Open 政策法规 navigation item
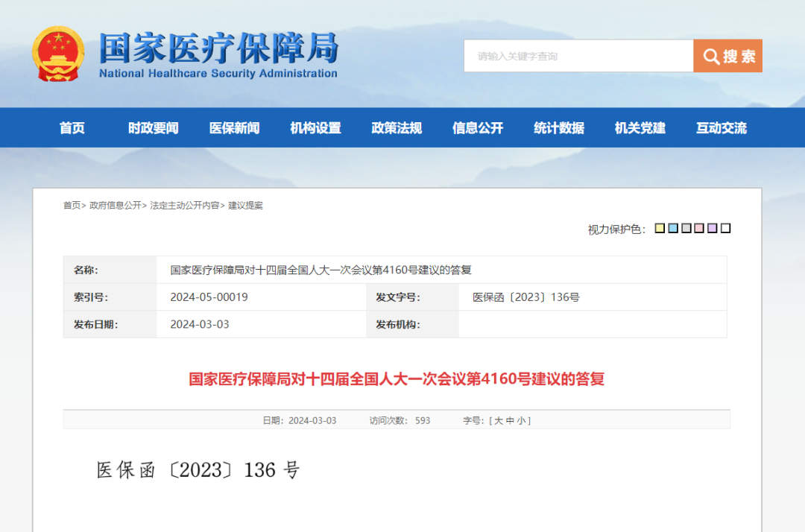The image size is (805, 532). pos(397,128)
